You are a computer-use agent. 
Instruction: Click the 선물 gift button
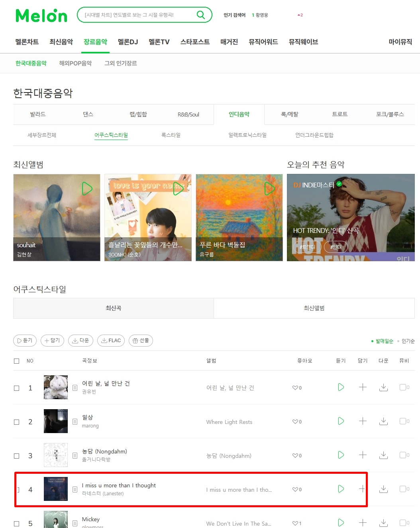(141, 341)
